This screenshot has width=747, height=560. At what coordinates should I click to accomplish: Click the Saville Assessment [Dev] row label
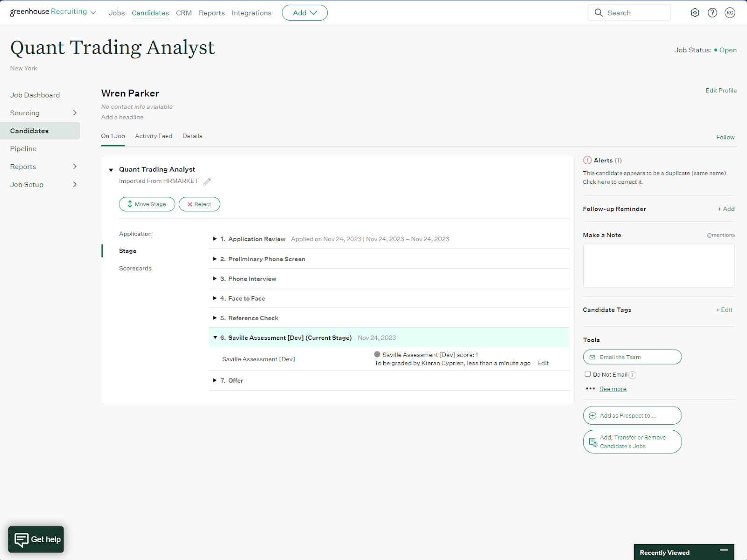coord(259,359)
